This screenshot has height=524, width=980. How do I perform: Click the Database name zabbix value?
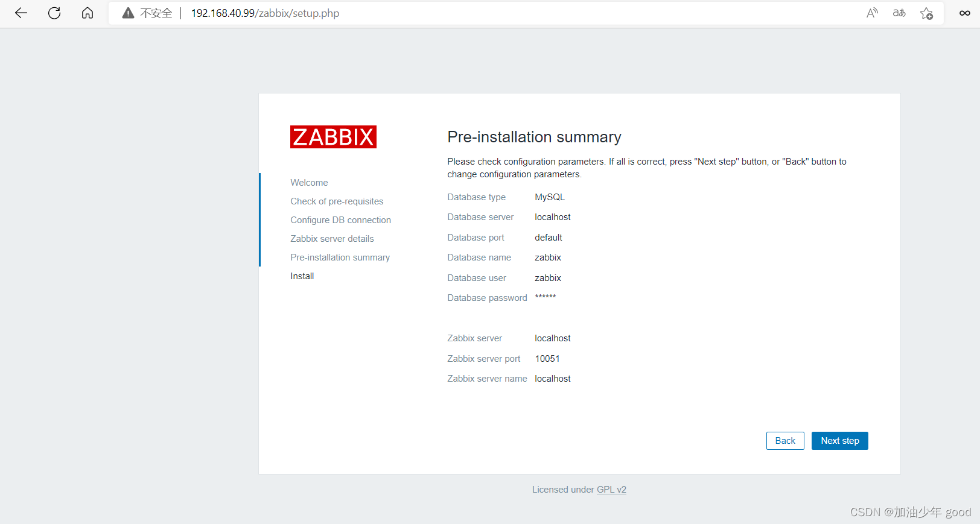point(547,257)
